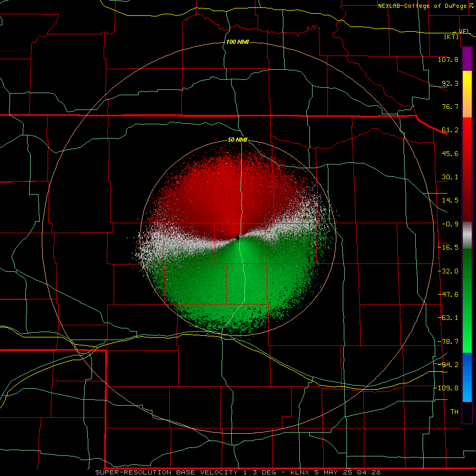The width and height of the screenshot is (476, 476).
Task: Click the purple segment of velocity color bar
Action: (467, 59)
